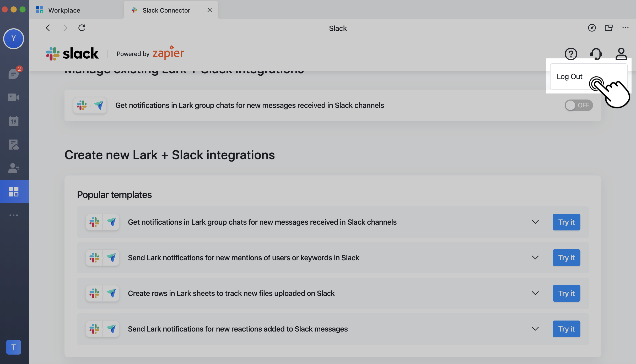Viewport: 636px width, 364px height.
Task: Open the more options ellipsis in sidebar
Action: [x=14, y=215]
